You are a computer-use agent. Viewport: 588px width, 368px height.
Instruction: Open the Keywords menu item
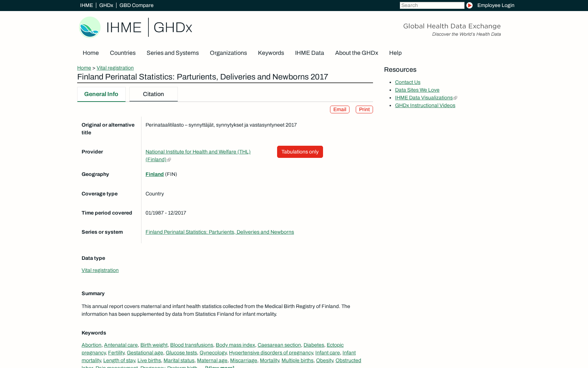point(271,53)
